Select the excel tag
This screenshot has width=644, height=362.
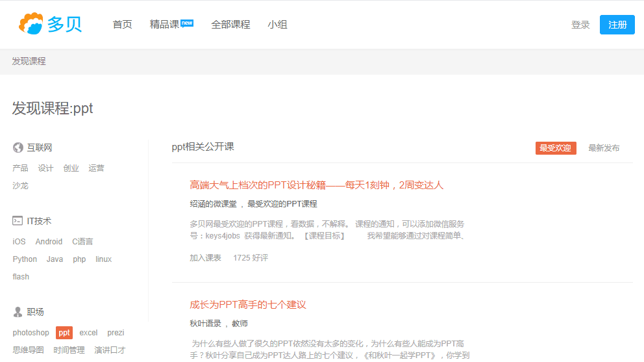point(88,332)
